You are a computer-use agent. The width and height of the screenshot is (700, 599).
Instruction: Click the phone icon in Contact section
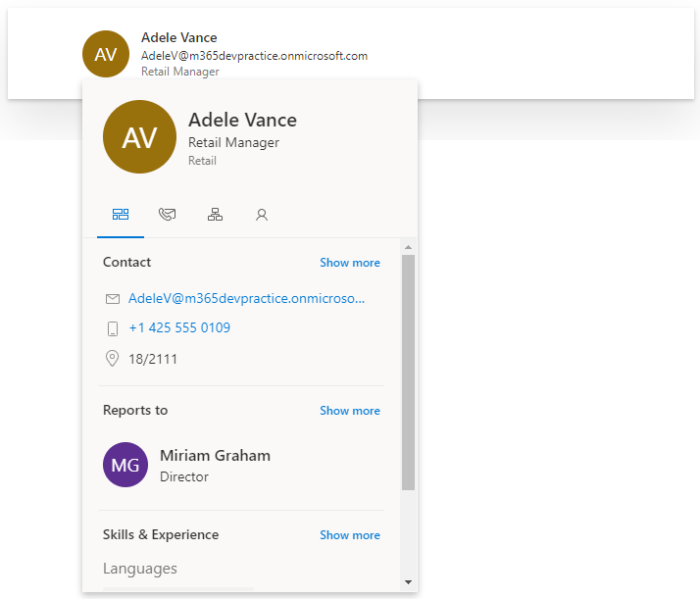click(113, 328)
